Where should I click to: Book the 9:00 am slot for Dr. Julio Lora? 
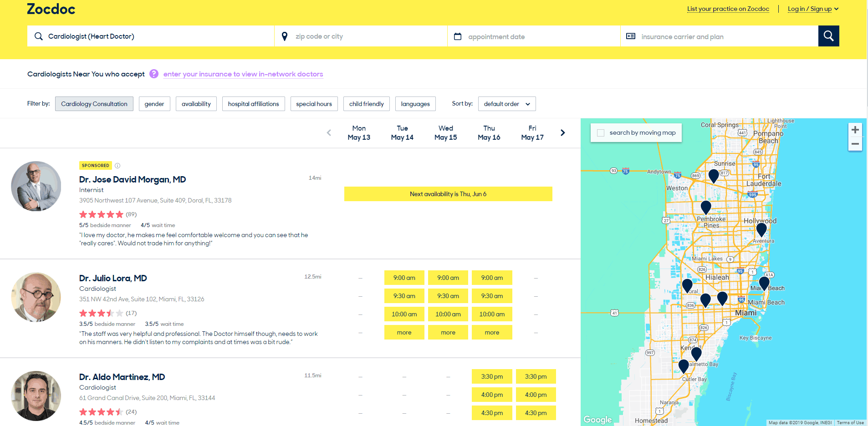pyautogui.click(x=404, y=278)
